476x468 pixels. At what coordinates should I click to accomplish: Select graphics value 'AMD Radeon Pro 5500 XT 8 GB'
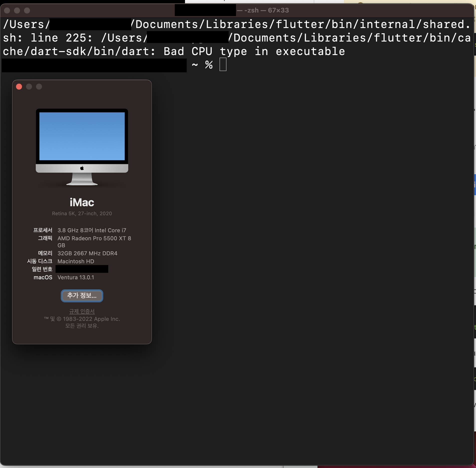coord(94,242)
